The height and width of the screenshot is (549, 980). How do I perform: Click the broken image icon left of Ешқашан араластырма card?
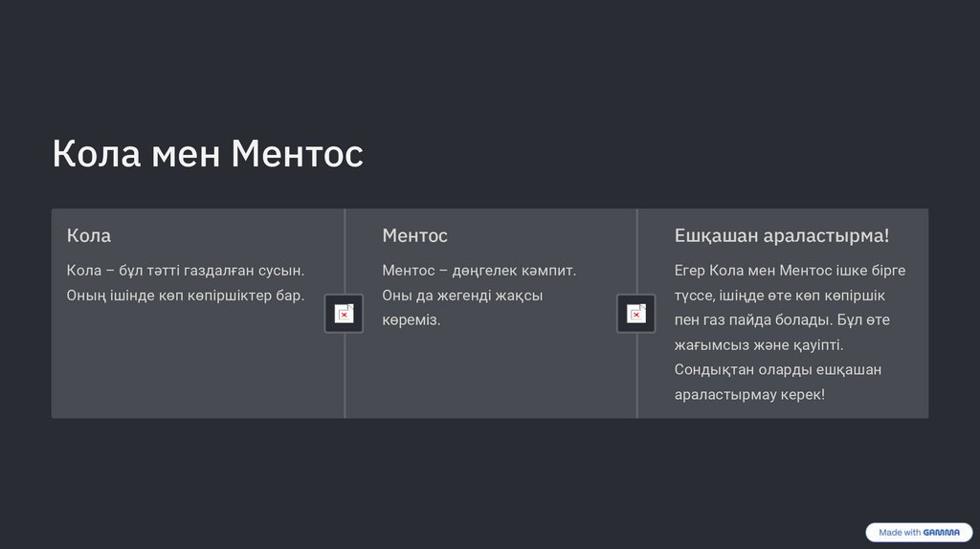[x=635, y=314]
